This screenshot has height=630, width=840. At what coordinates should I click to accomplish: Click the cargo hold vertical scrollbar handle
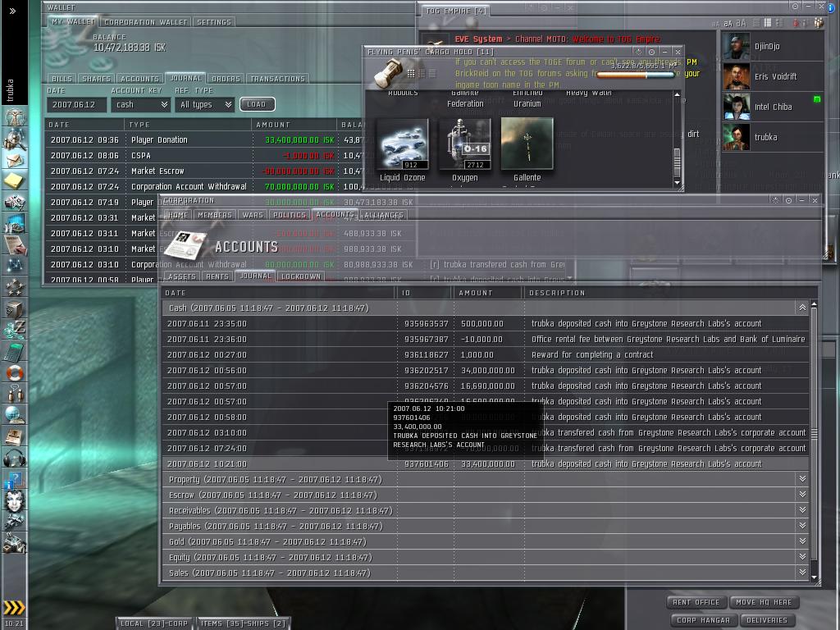coord(677,162)
